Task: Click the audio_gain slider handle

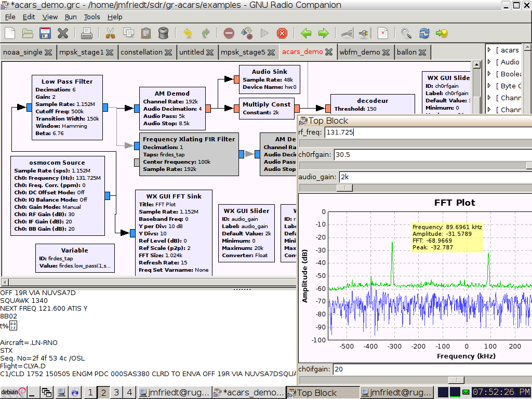Action: 344,188
